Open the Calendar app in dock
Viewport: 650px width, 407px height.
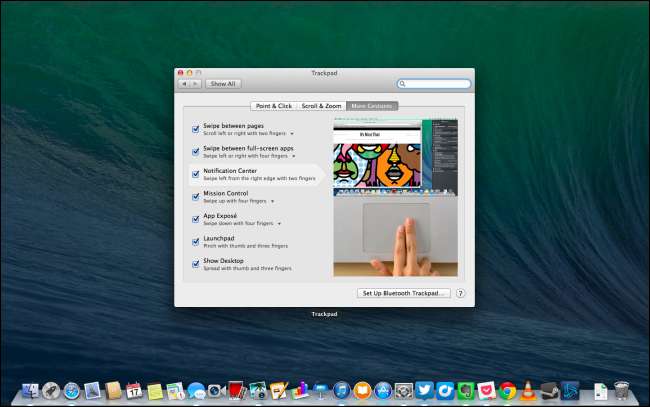[134, 391]
